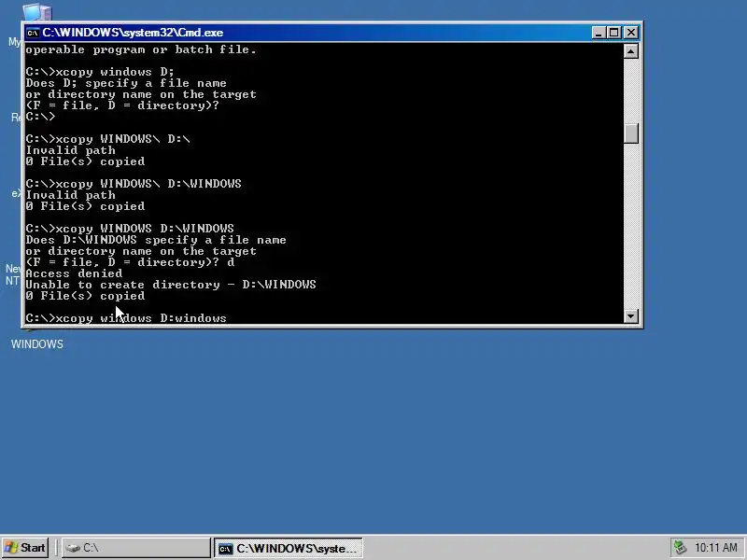Minimize the Cmd.exe window
This screenshot has height=560, width=747.
599,33
